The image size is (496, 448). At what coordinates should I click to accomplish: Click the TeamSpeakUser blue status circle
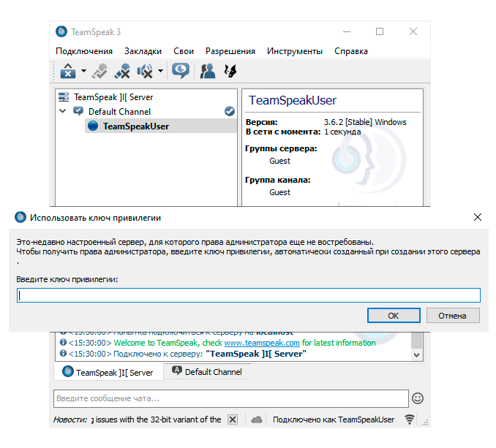pyautogui.click(x=93, y=126)
